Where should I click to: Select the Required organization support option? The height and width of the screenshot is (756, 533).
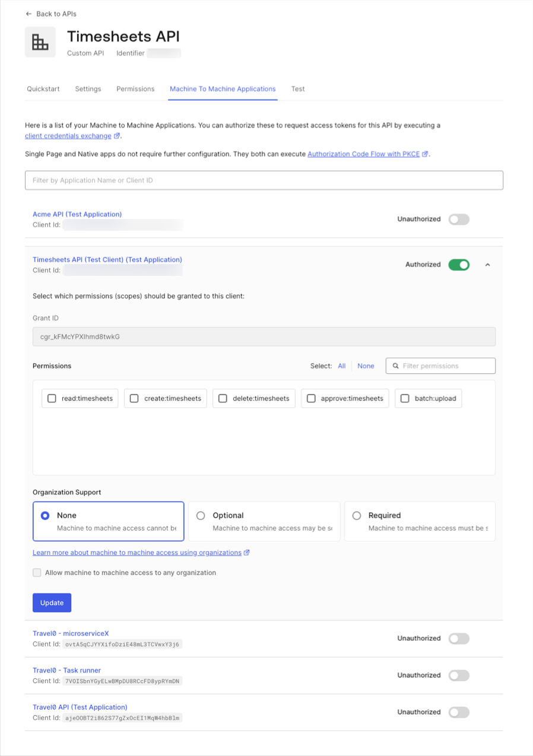click(356, 515)
